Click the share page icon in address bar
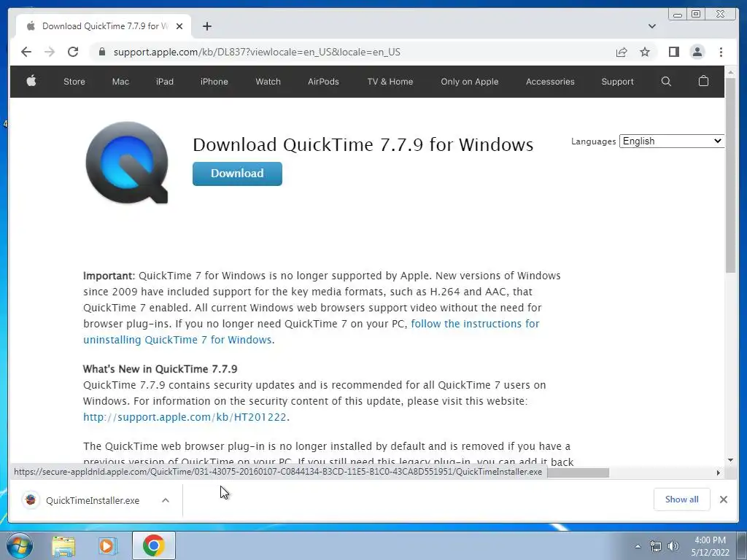The image size is (747, 560). (622, 52)
